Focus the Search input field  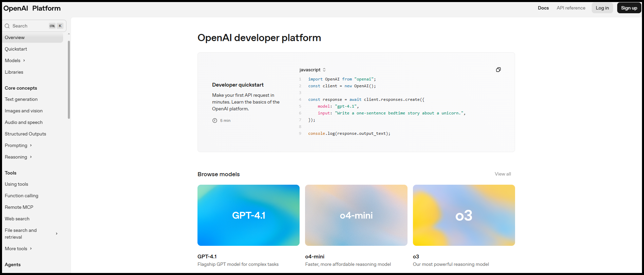tap(34, 26)
